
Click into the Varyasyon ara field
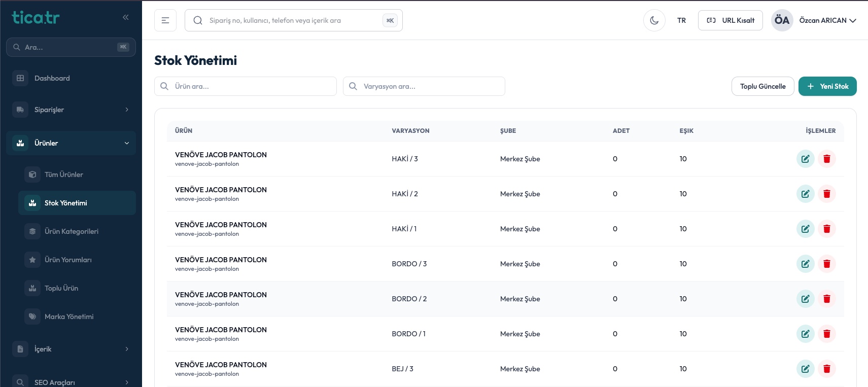click(x=424, y=86)
